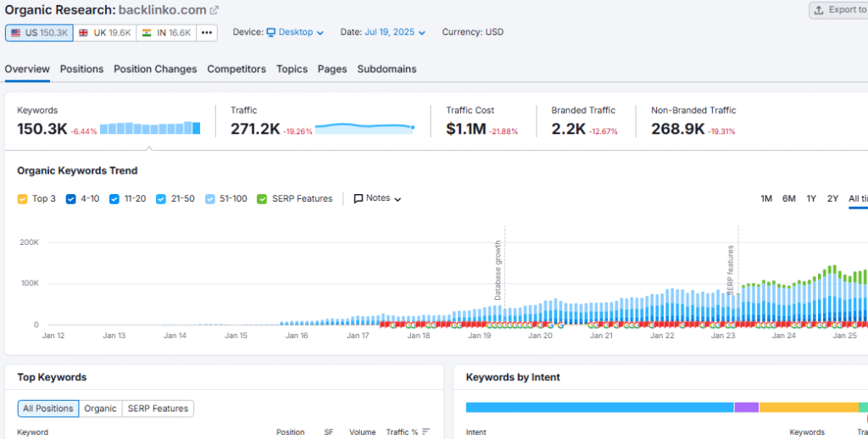Open the Pages tab
Viewport: 868px width, 439px height.
click(x=332, y=69)
